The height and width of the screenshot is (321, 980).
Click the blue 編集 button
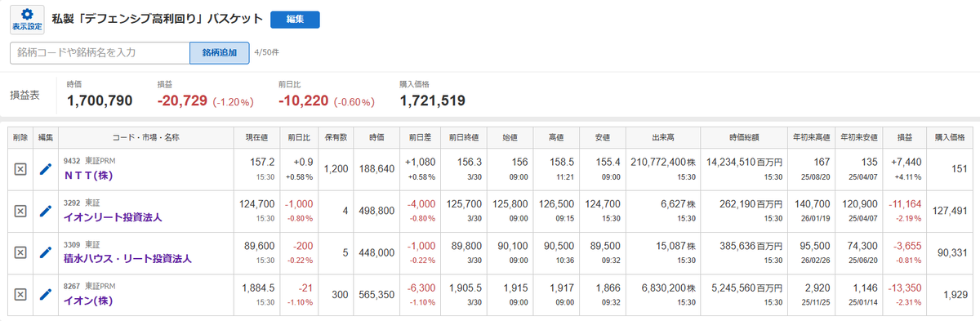[x=295, y=20]
